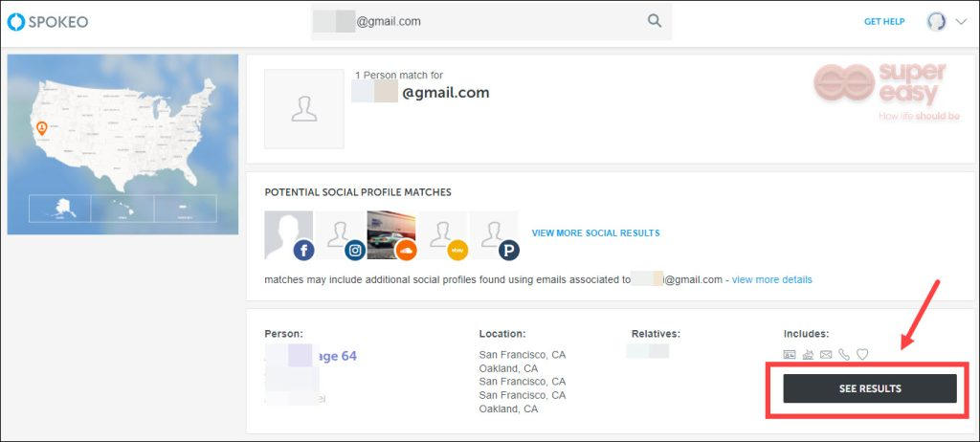Click the first San Francisco, CA location

click(x=522, y=355)
